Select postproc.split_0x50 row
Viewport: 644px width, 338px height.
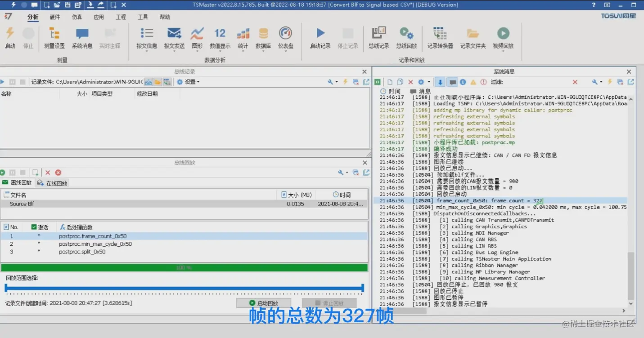pos(184,252)
